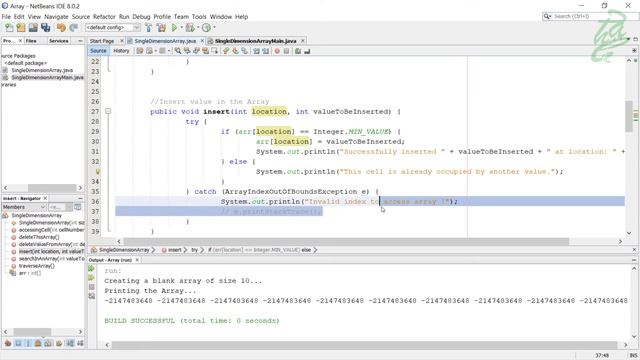The height and width of the screenshot is (360, 640).
Task: Click the try breadcrumb item
Action: pyautogui.click(x=195, y=250)
